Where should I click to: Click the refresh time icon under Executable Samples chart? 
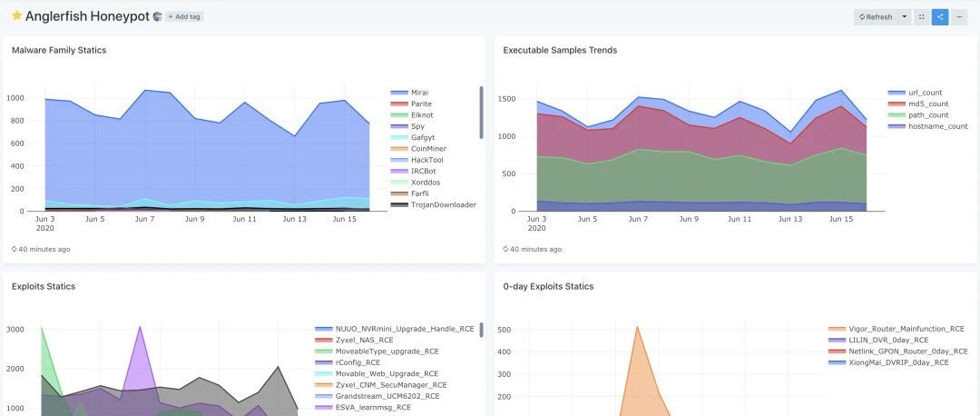[x=505, y=249]
